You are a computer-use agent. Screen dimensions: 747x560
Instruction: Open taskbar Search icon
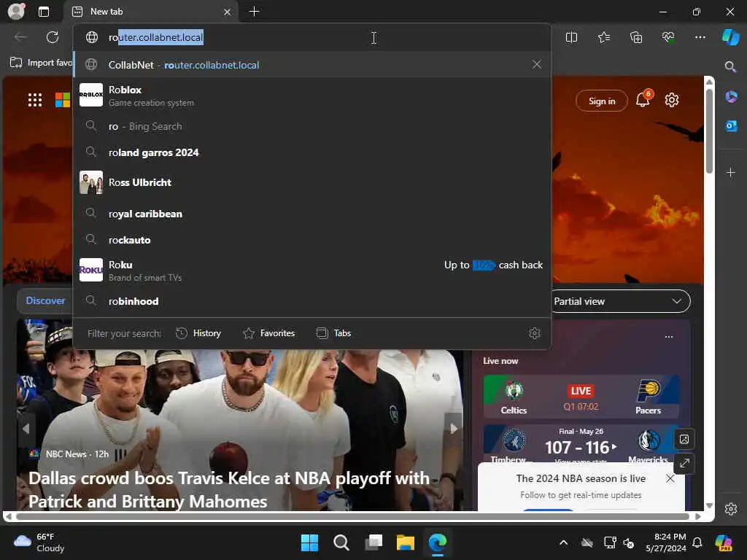(x=341, y=542)
